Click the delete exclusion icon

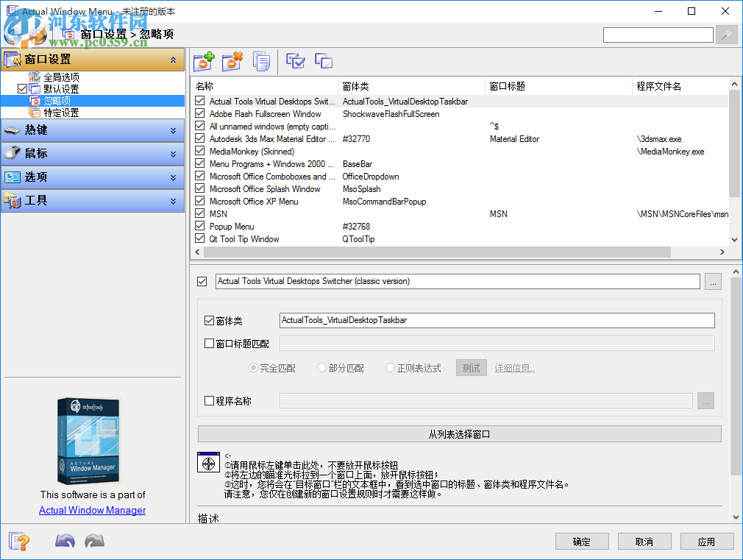(x=232, y=61)
